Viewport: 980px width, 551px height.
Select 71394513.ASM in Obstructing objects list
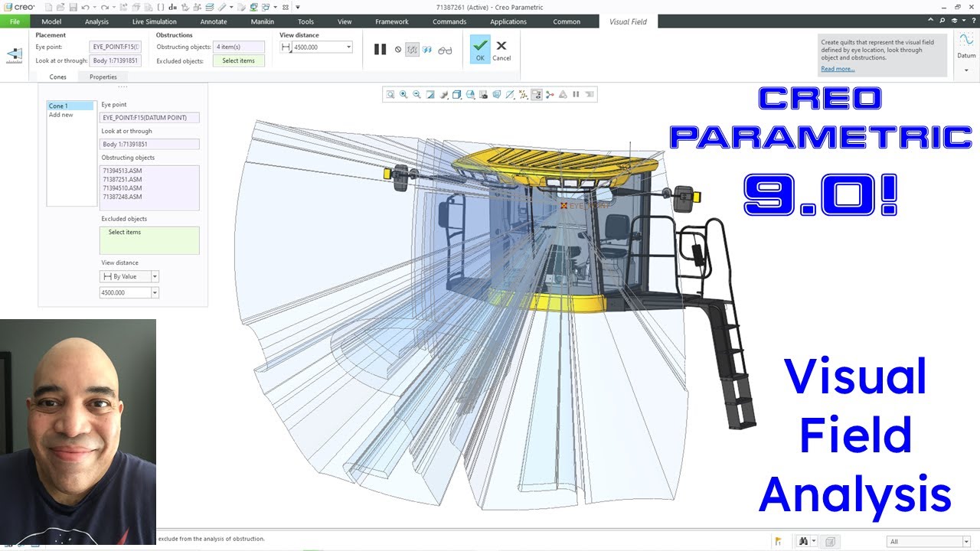coord(122,171)
